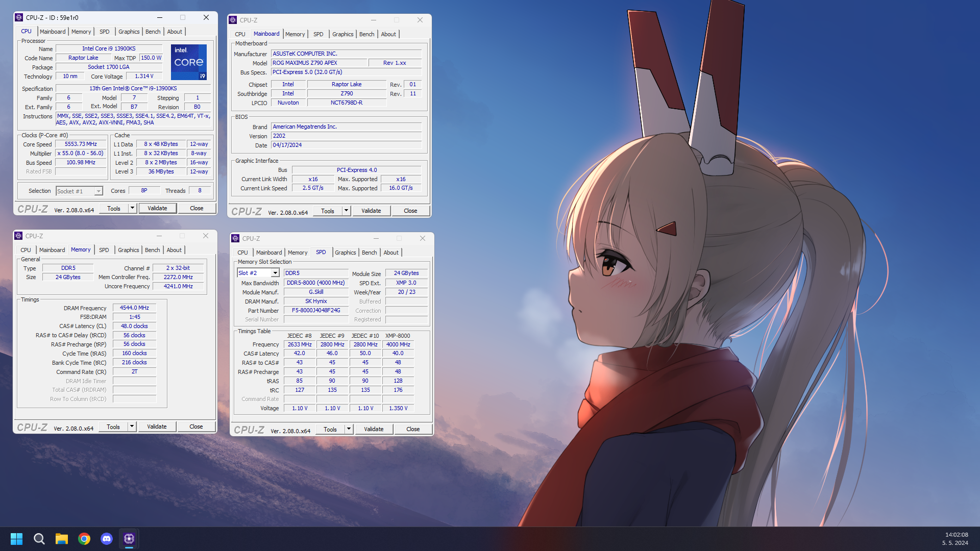Click Part Number field F5-8000J4048F24G
The height and width of the screenshot is (551, 980).
tap(316, 310)
